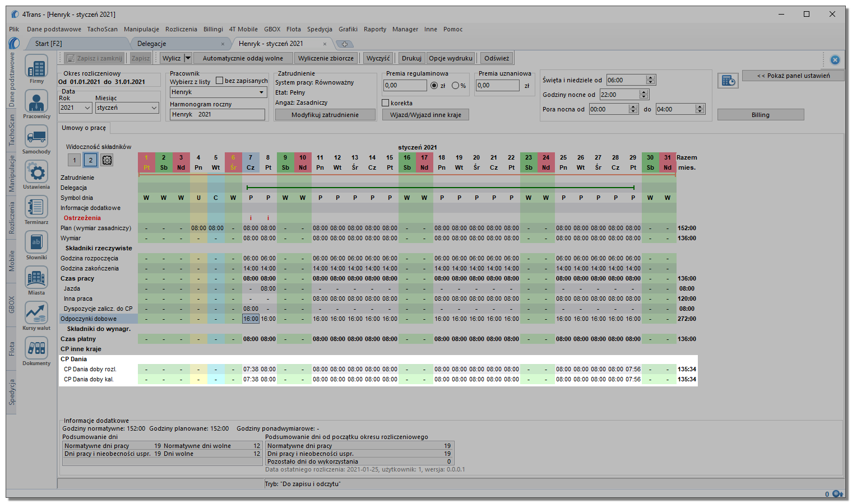Open Samochody truck icon
852x504 pixels.
[36, 137]
